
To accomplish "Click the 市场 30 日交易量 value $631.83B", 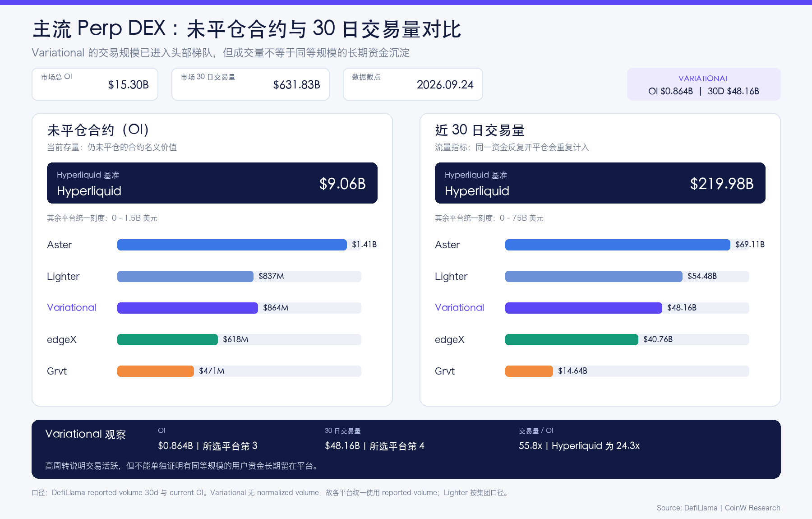I will [x=296, y=85].
